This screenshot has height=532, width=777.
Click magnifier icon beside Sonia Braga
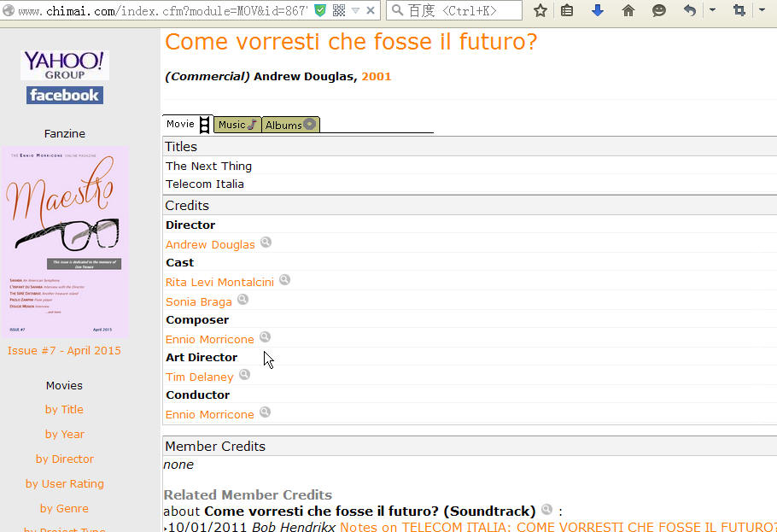tap(242, 300)
